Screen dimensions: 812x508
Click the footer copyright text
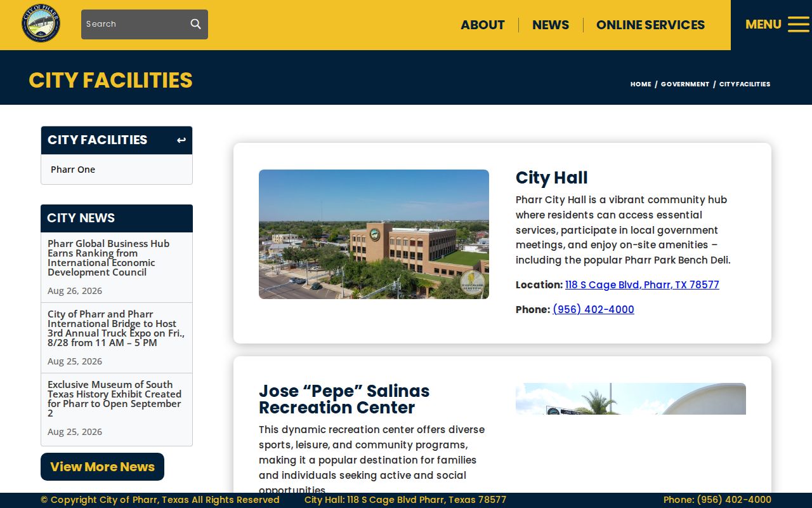point(160,500)
